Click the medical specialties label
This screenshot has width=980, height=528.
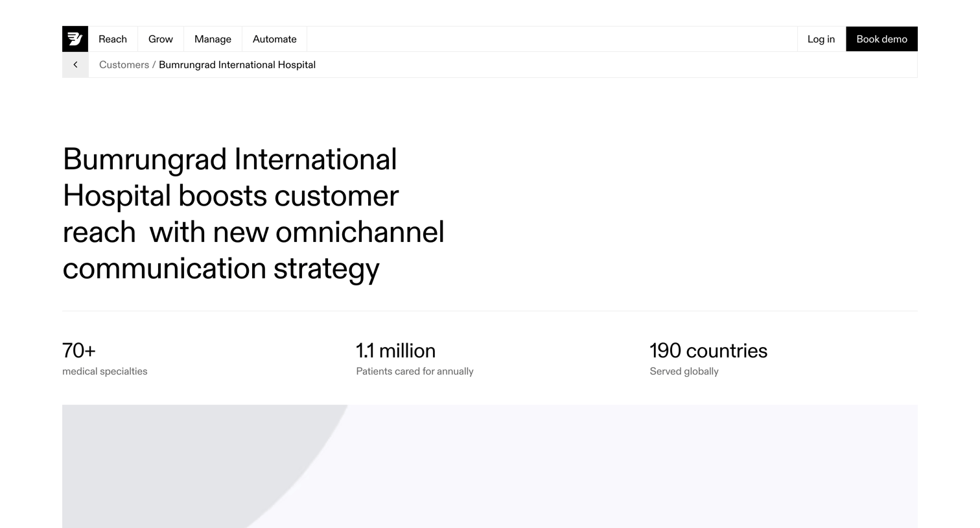105,371
